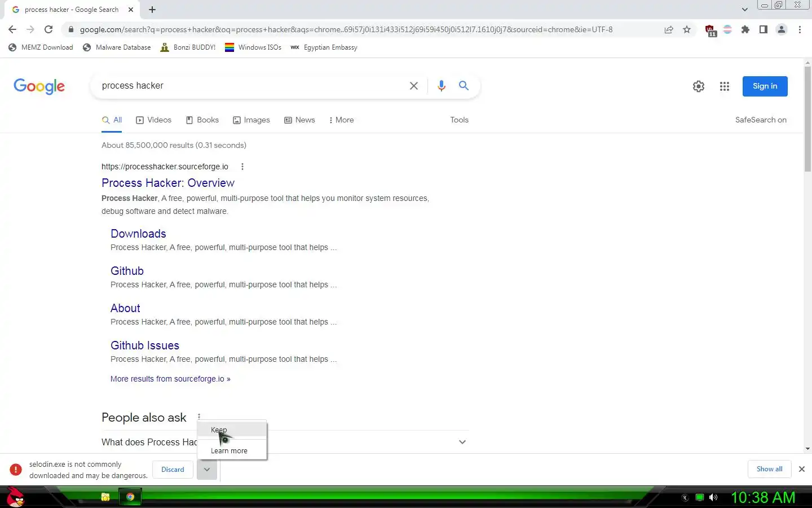Click the red warning icon for selodin.exe
This screenshot has height=508, width=812.
click(16, 470)
